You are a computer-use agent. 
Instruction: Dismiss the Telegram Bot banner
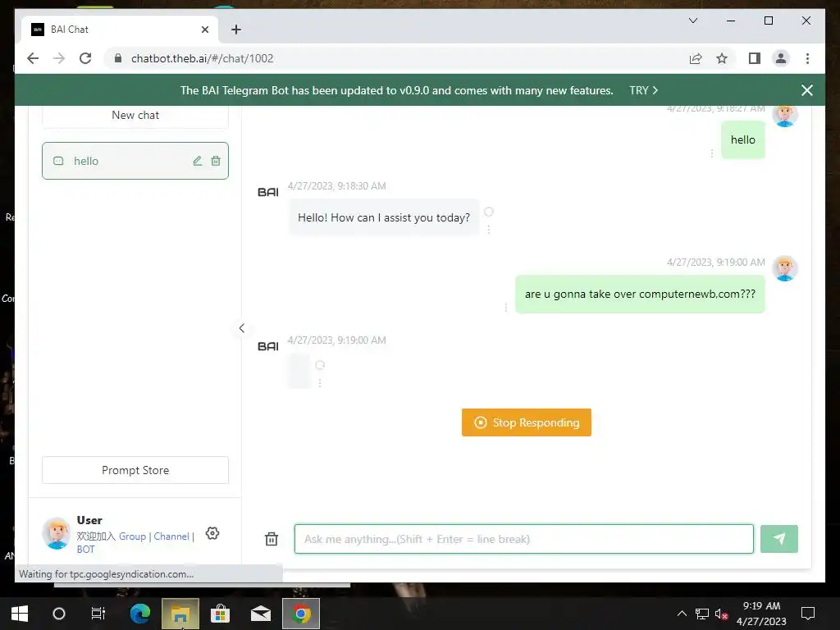pos(807,90)
